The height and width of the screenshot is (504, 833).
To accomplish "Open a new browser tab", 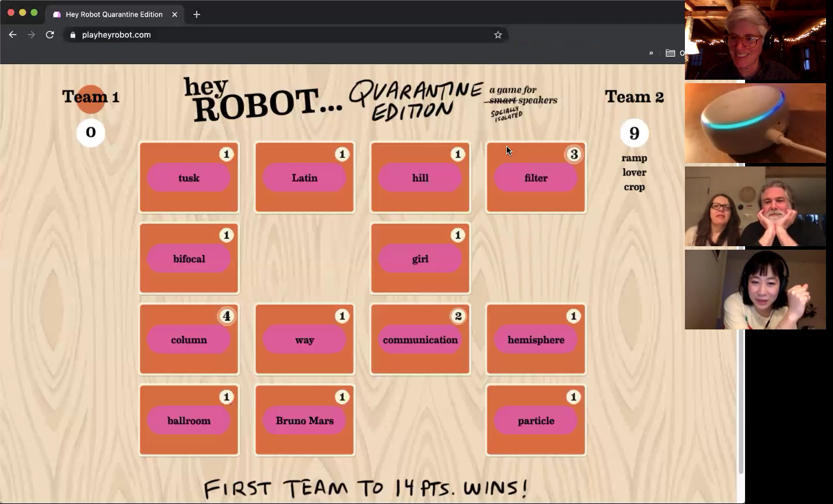I will [197, 14].
